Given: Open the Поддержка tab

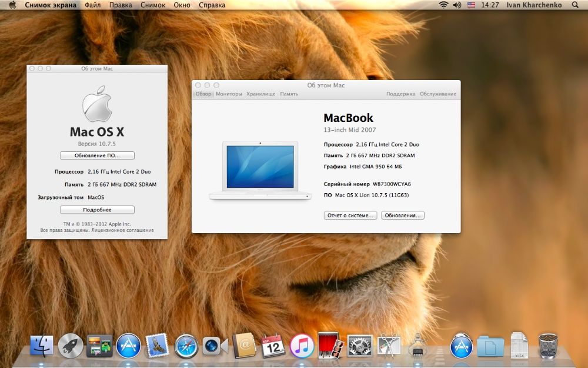Looking at the screenshot, I should pyautogui.click(x=400, y=94).
